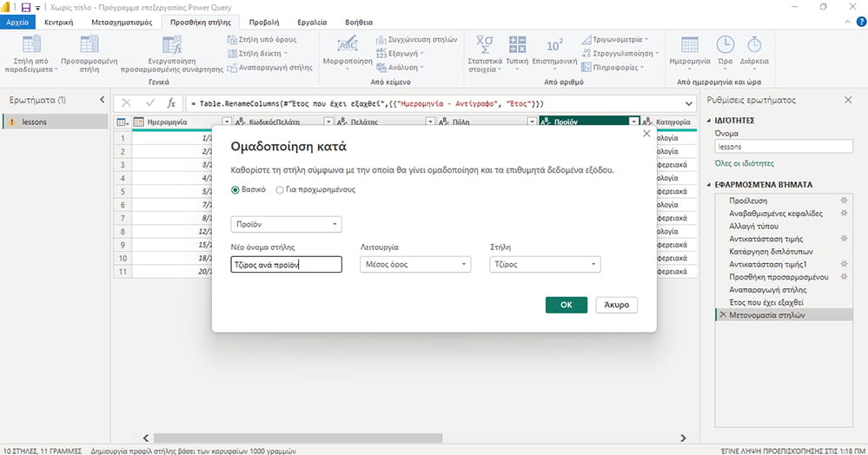868x455 pixels.
Task: Click Στατιστικά στοιχεία icon
Action: 484,44
